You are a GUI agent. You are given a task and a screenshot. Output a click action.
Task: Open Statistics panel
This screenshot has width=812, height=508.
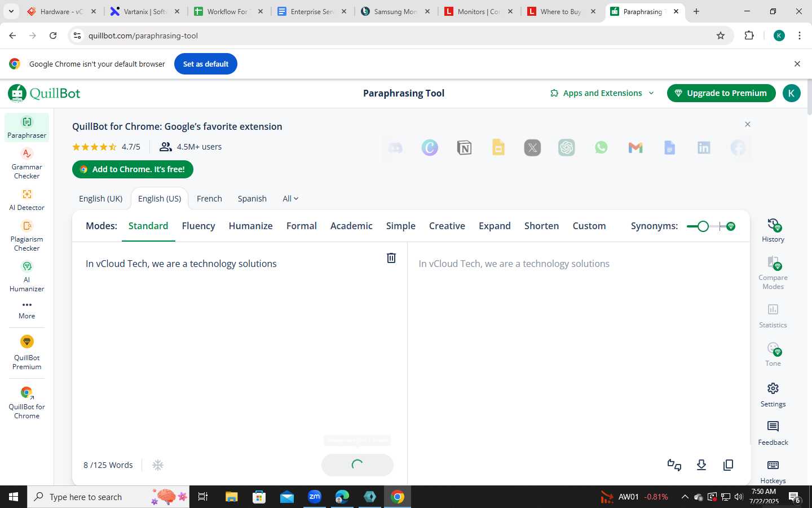point(773,316)
